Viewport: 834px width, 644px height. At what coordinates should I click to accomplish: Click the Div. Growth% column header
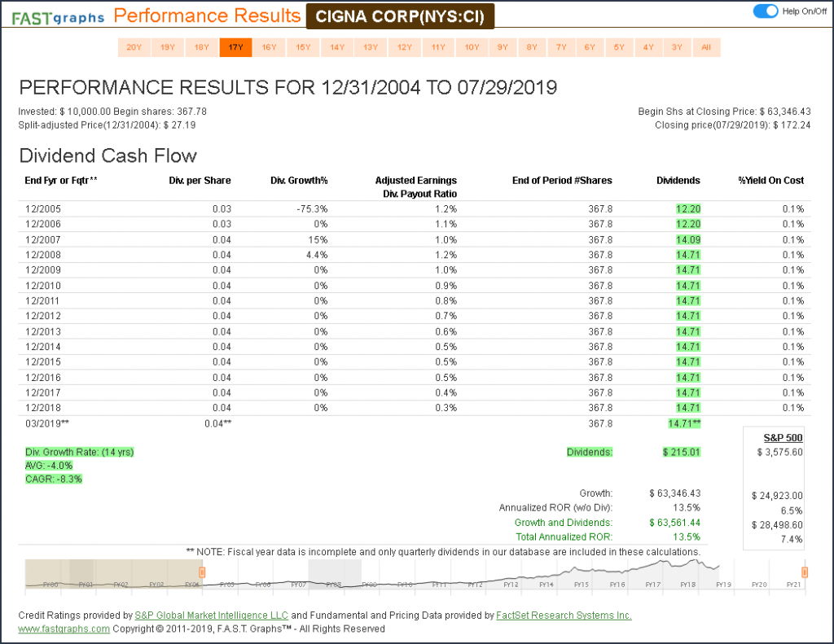[x=299, y=180]
